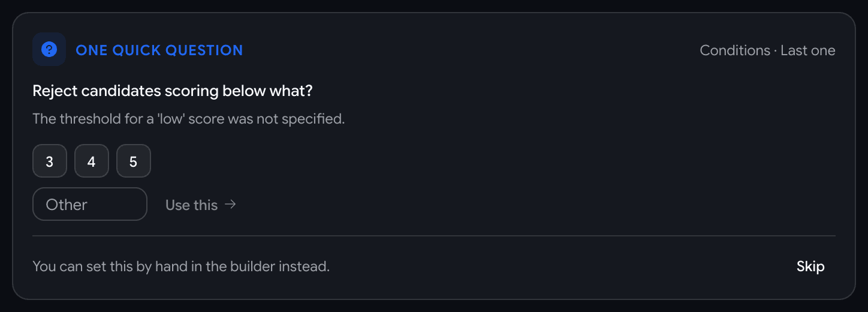868x312 pixels.
Task: Focus the Other input field
Action: click(90, 204)
